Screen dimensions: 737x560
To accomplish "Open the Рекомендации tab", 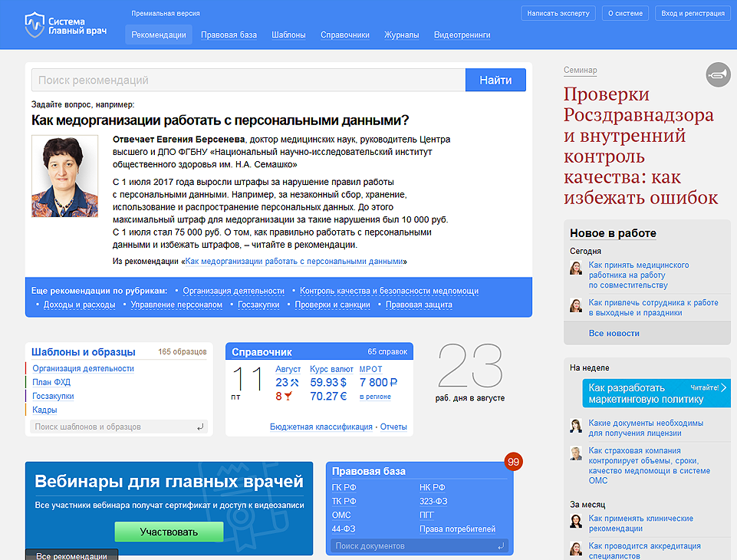I will [x=159, y=35].
